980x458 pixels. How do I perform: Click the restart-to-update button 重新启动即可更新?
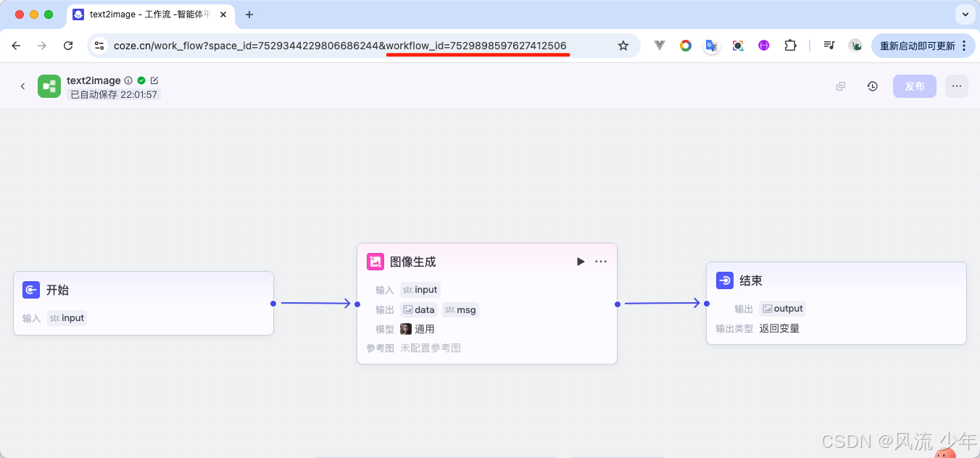click(x=922, y=46)
